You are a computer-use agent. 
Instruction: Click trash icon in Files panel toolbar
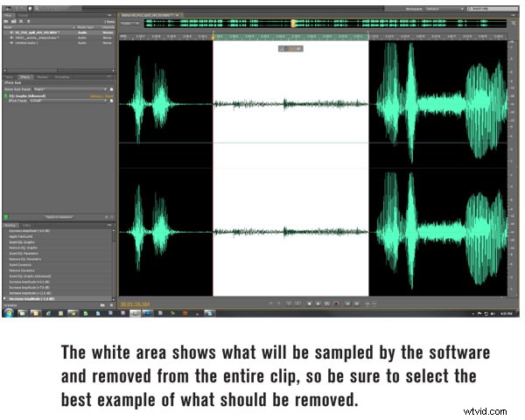click(x=29, y=21)
